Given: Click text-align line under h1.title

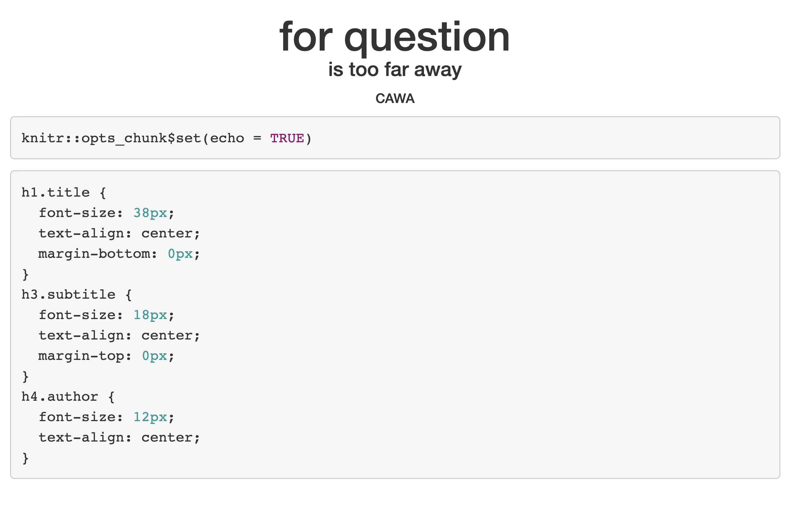Looking at the screenshot, I should (x=119, y=233).
